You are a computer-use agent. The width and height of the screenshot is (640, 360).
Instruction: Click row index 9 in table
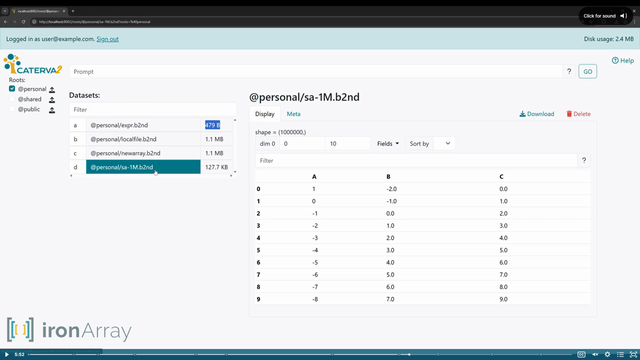point(258,299)
